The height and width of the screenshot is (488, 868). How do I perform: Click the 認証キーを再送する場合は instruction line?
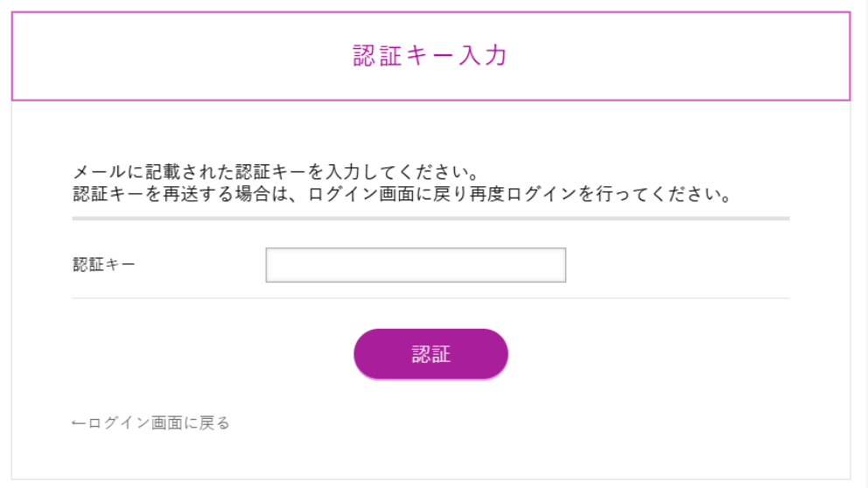(x=402, y=193)
